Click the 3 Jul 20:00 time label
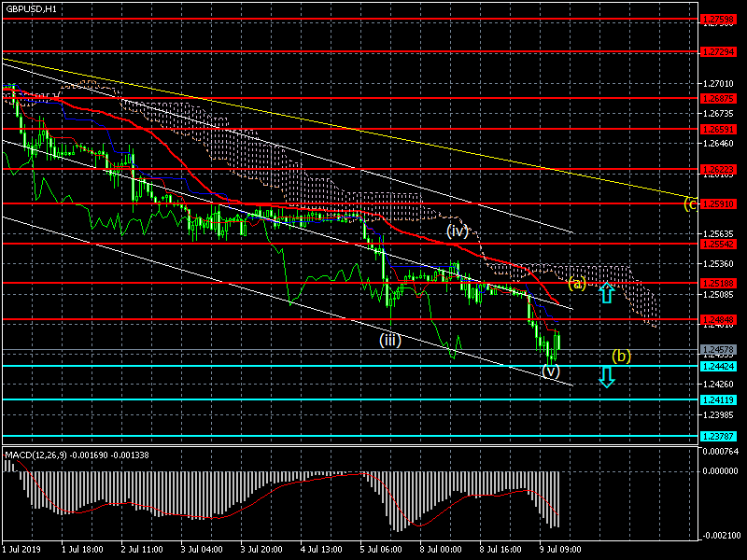Image resolution: width=747 pixels, height=560 pixels. coord(261,550)
